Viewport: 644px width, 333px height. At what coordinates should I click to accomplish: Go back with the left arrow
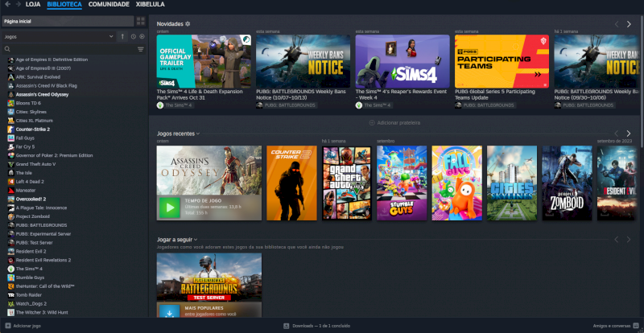click(7, 4)
